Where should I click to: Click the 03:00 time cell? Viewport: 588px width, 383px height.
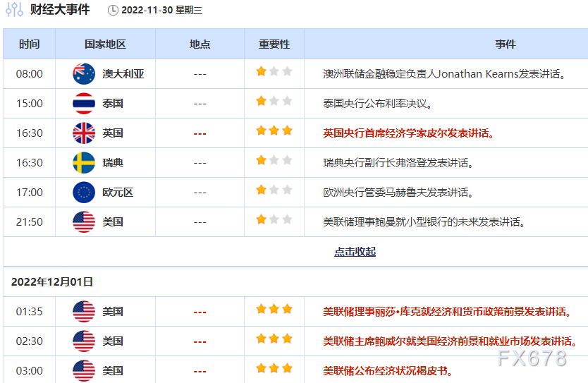(29, 370)
